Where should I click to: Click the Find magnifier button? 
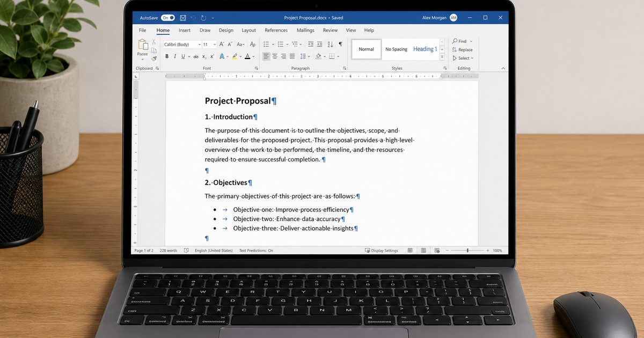pos(459,41)
